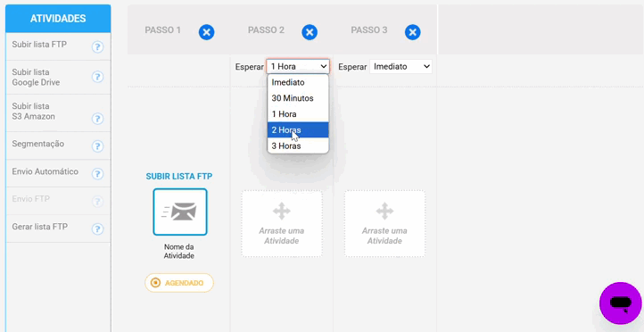Select Subir lista Google Drive activity

(58, 78)
